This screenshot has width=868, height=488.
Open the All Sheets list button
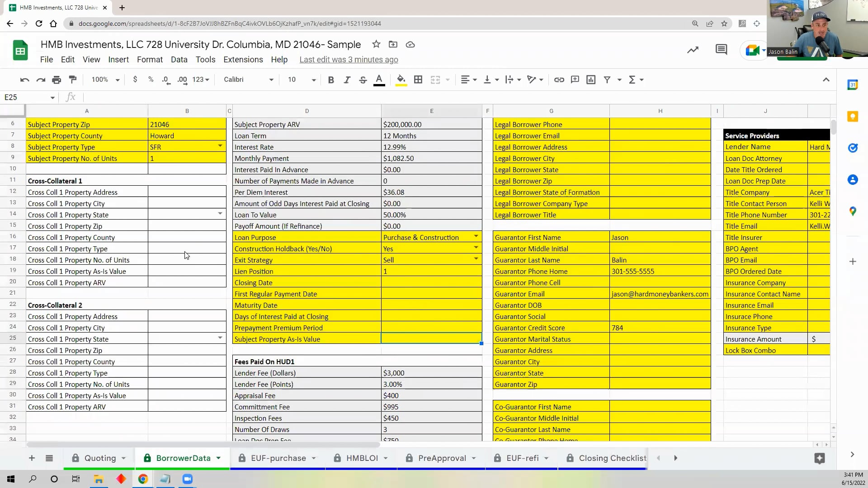coord(49,458)
